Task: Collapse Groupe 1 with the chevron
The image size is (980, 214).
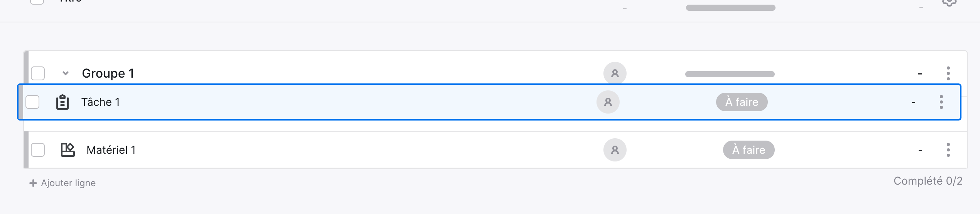Action: [66, 73]
